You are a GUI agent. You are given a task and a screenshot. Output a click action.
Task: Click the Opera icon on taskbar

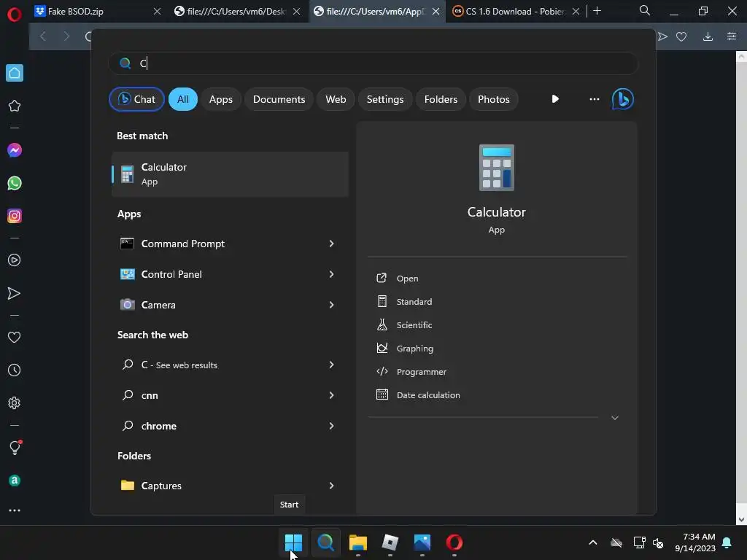click(454, 542)
